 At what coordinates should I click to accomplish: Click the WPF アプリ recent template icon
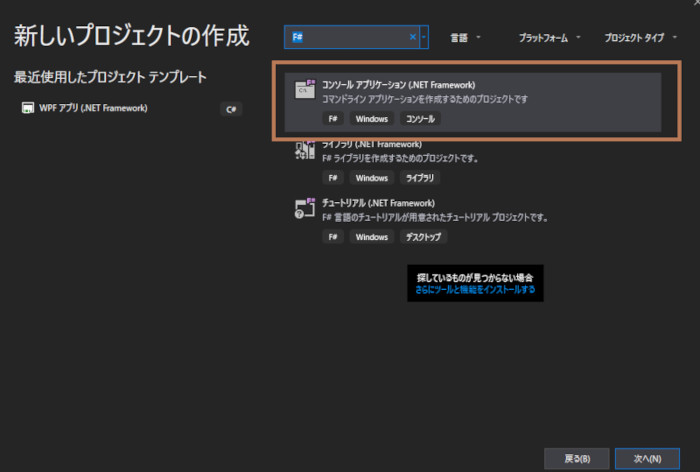pyautogui.click(x=28, y=108)
